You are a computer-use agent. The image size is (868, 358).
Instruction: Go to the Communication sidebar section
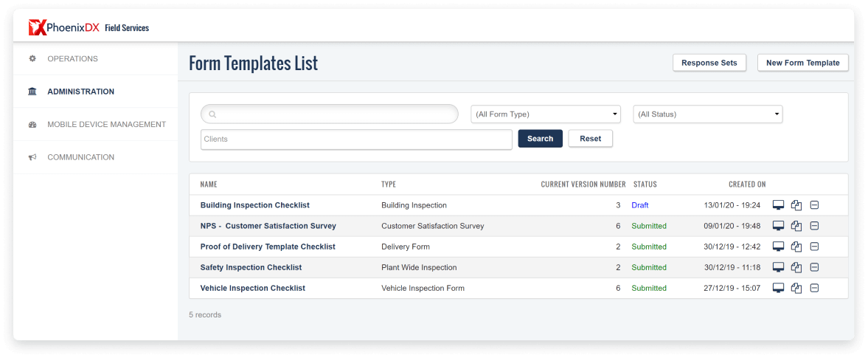(x=80, y=157)
